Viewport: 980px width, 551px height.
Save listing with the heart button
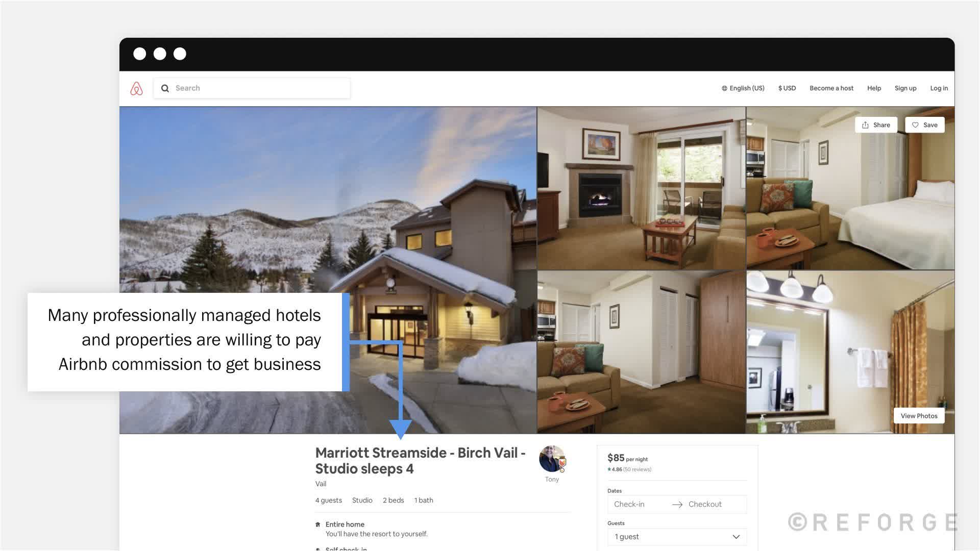click(924, 125)
